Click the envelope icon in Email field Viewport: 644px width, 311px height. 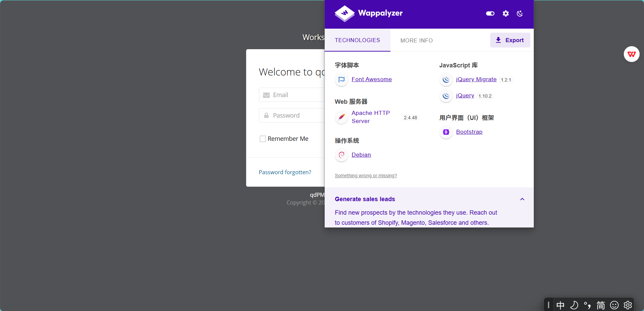click(266, 95)
